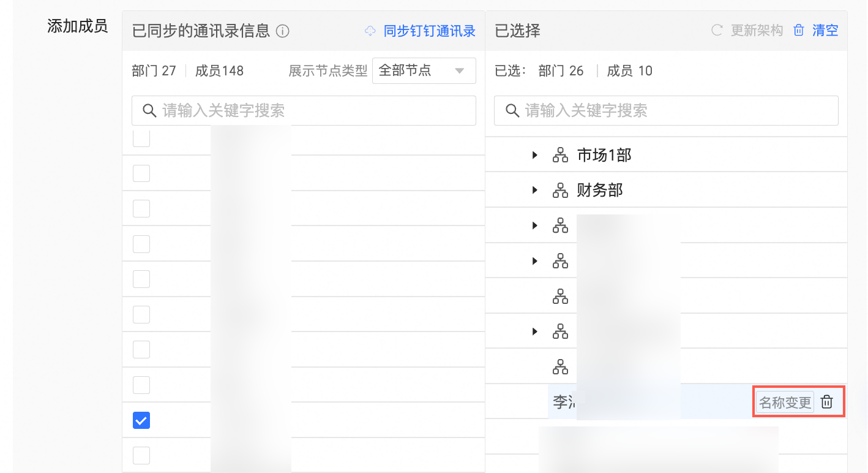Click the org chart icon of 市场1部

[560, 156]
